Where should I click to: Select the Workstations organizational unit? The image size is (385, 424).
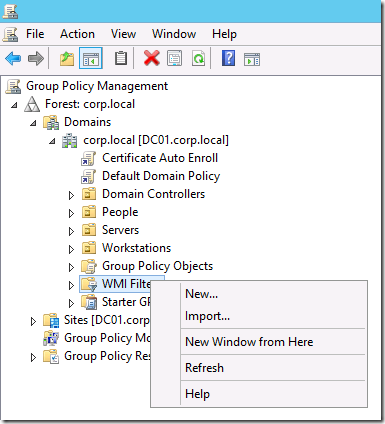136,248
